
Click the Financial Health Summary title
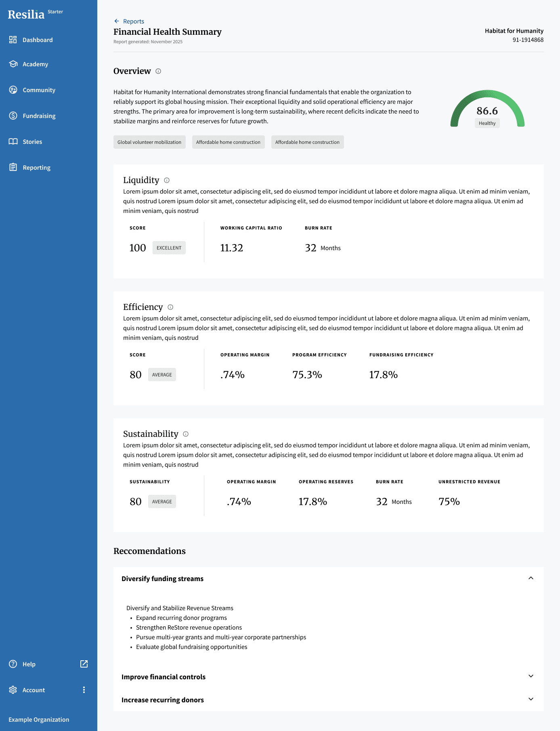pos(168,32)
